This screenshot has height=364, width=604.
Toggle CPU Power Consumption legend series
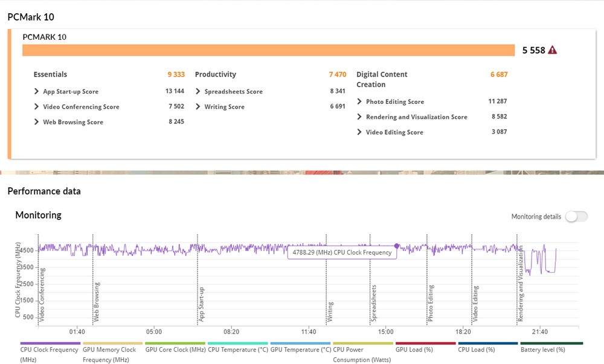(x=362, y=354)
